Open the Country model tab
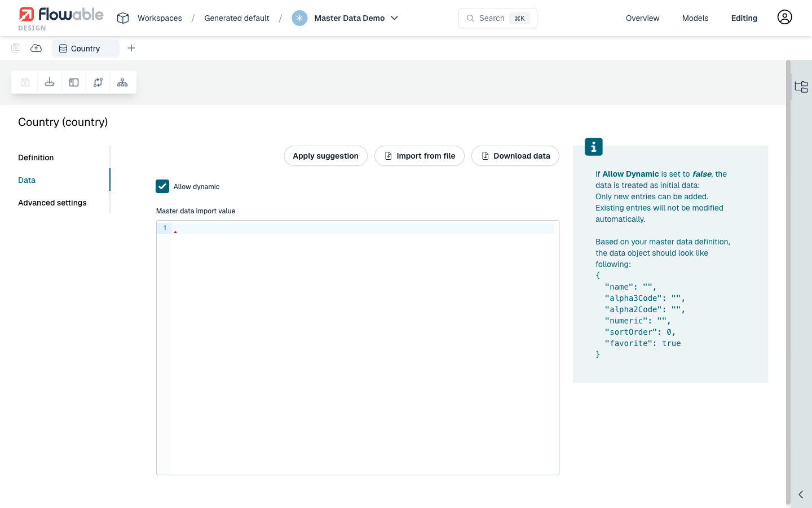Viewport: 812px width, 508px height. pyautogui.click(x=86, y=49)
